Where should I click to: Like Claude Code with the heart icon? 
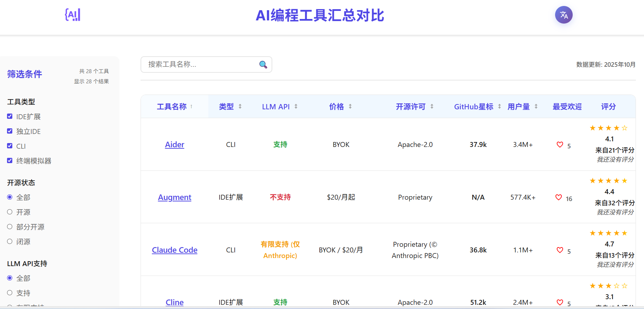coord(560,250)
